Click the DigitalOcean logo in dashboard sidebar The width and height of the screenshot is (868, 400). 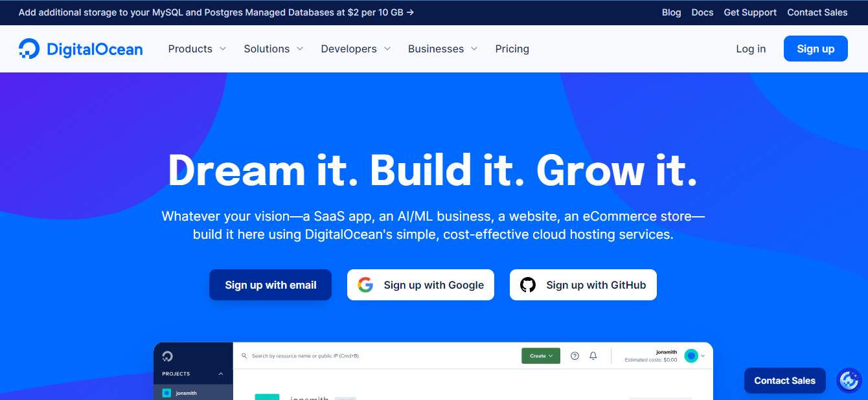pyautogui.click(x=167, y=356)
